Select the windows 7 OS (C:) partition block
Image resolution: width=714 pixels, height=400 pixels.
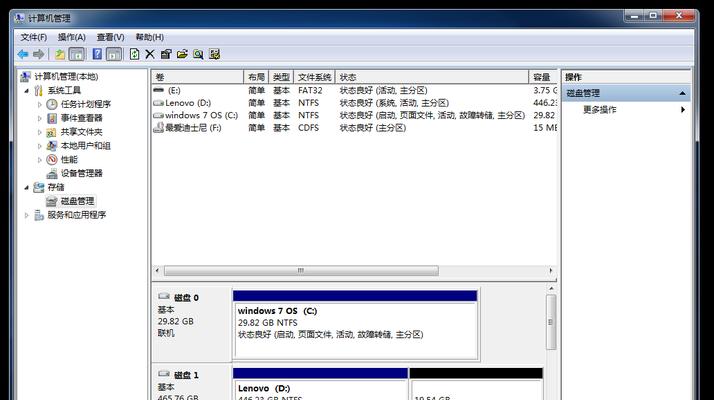[355, 324]
